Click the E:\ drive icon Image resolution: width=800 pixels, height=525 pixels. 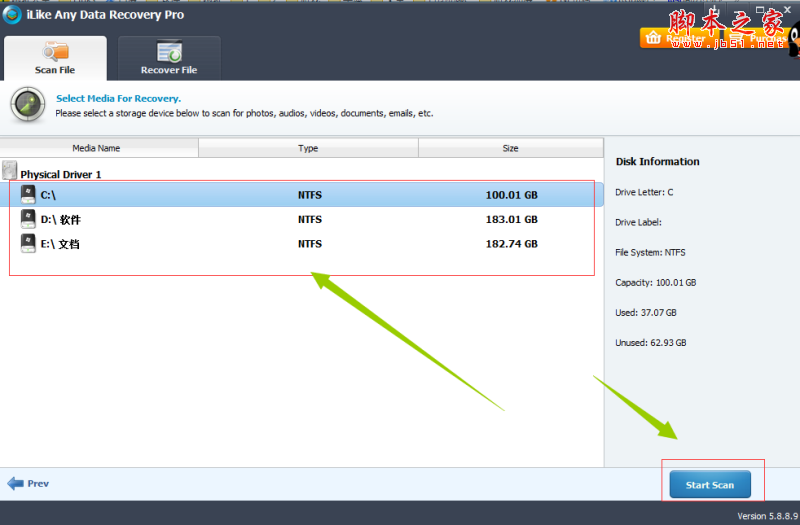[28, 243]
